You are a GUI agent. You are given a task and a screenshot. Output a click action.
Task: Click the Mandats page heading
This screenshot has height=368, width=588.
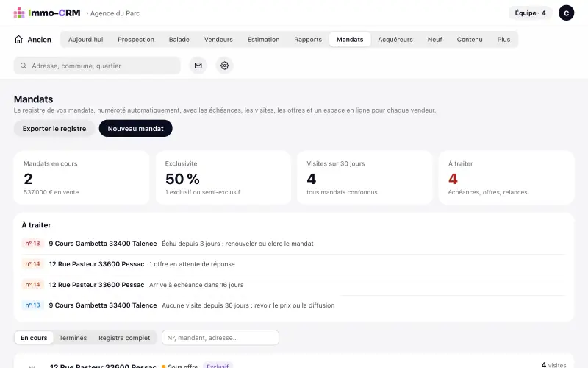[33, 99]
